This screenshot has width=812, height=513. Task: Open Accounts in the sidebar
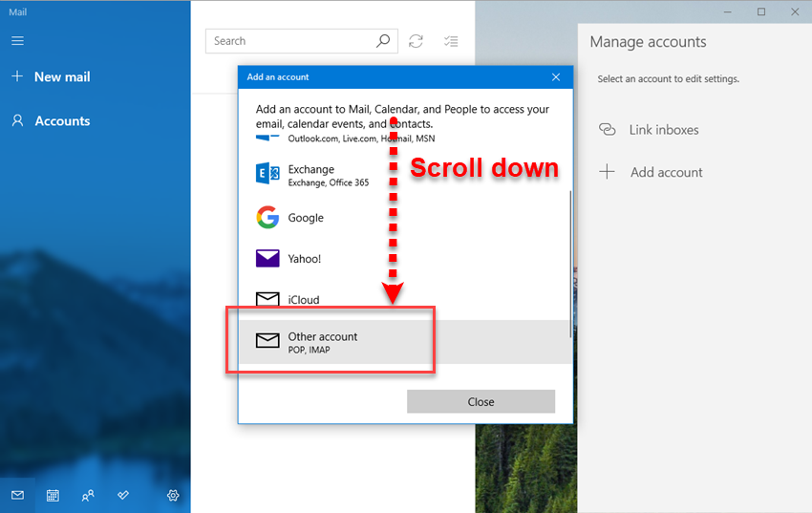(x=62, y=120)
